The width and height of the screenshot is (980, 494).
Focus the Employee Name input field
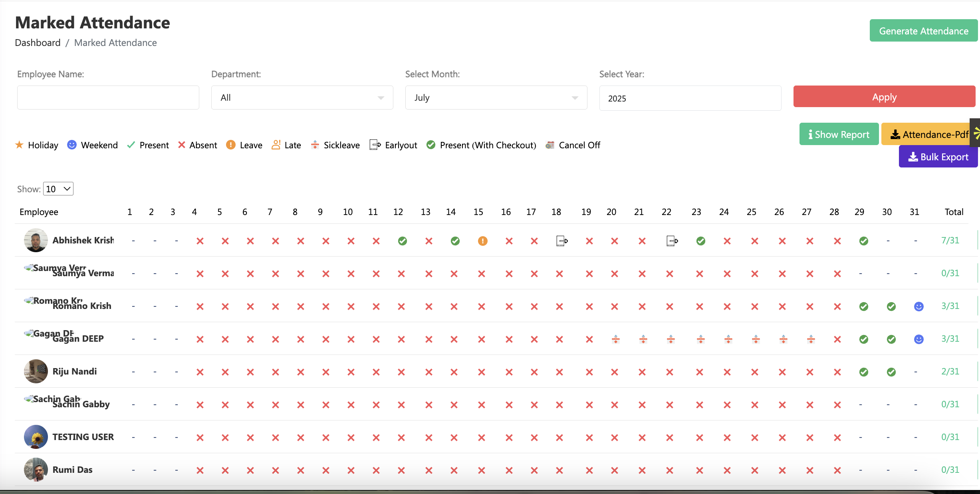click(x=108, y=98)
